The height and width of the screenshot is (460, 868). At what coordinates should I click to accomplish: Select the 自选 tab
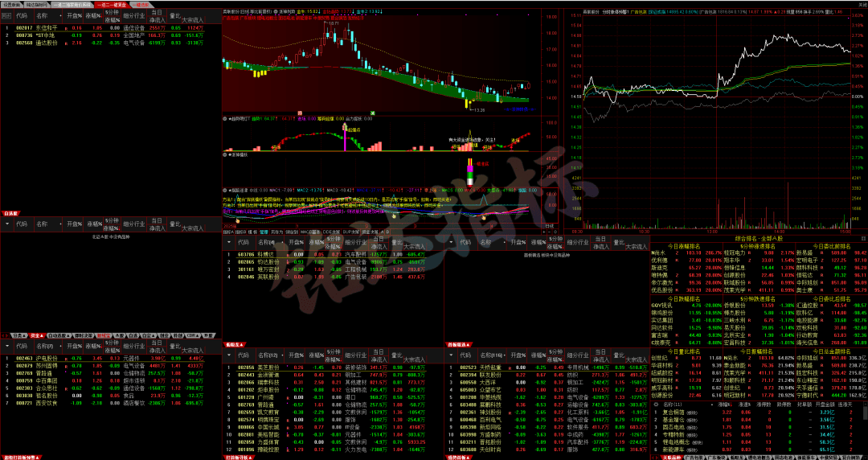coord(134,335)
